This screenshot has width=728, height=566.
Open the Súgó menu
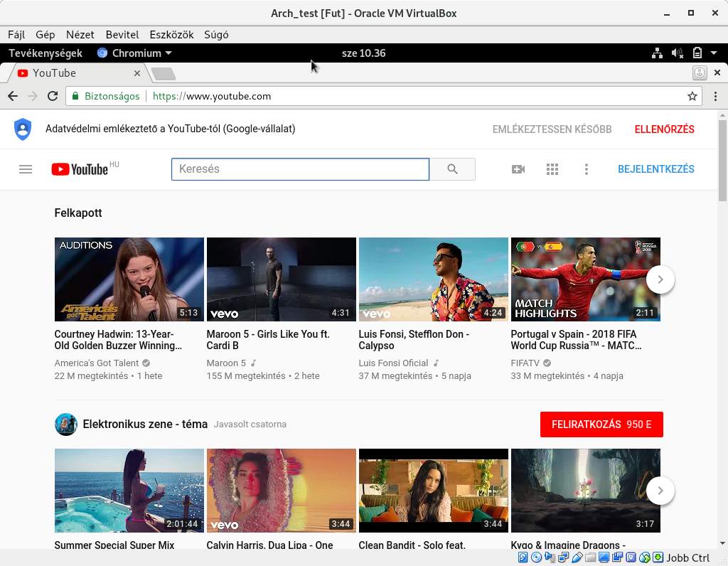(x=216, y=35)
